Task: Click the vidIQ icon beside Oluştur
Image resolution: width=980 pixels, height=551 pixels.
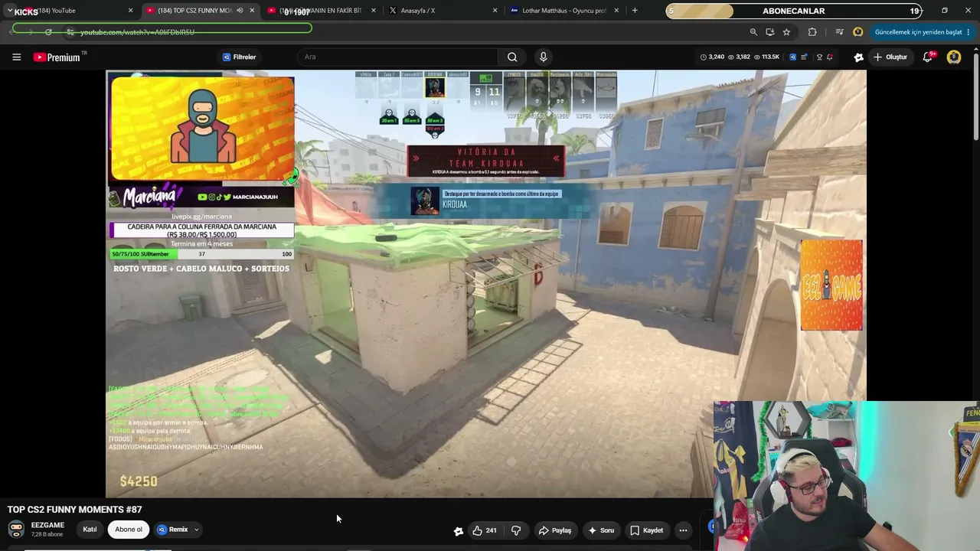Action: click(858, 57)
